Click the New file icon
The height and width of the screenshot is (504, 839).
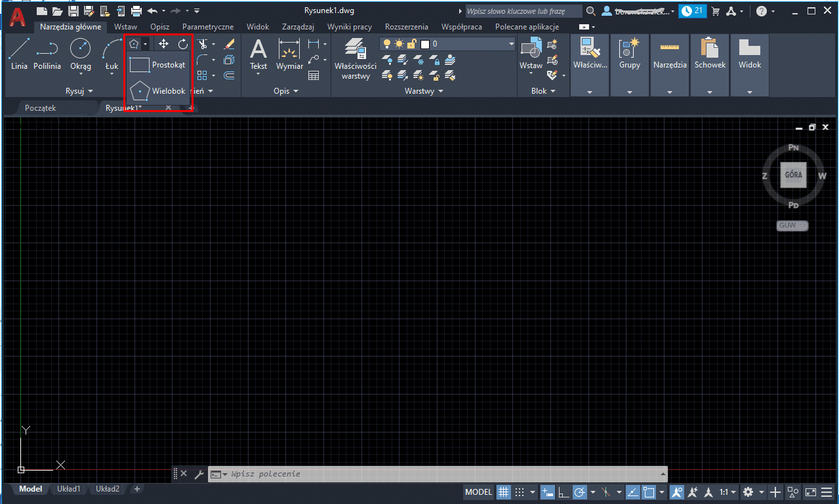[x=42, y=10]
